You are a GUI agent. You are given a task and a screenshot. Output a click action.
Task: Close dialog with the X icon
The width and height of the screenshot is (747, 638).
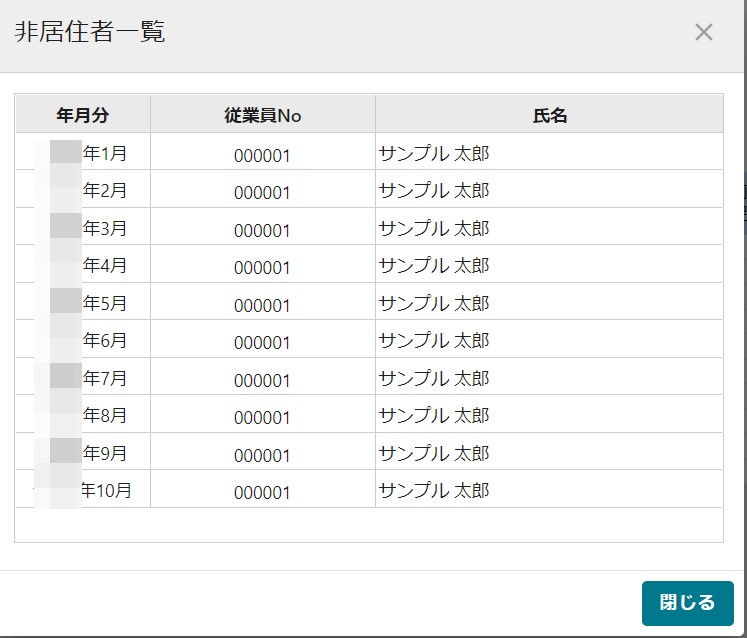tap(704, 32)
